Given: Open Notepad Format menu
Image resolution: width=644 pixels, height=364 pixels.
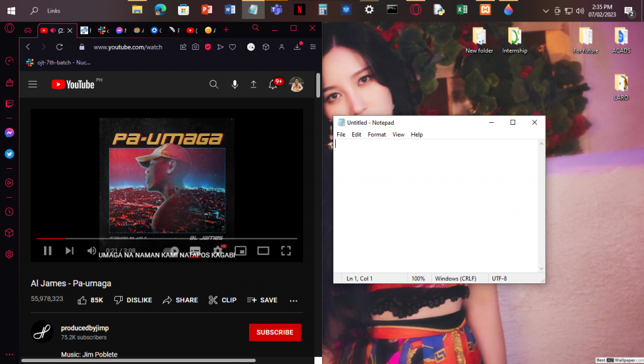Looking at the screenshot, I should [x=377, y=135].
